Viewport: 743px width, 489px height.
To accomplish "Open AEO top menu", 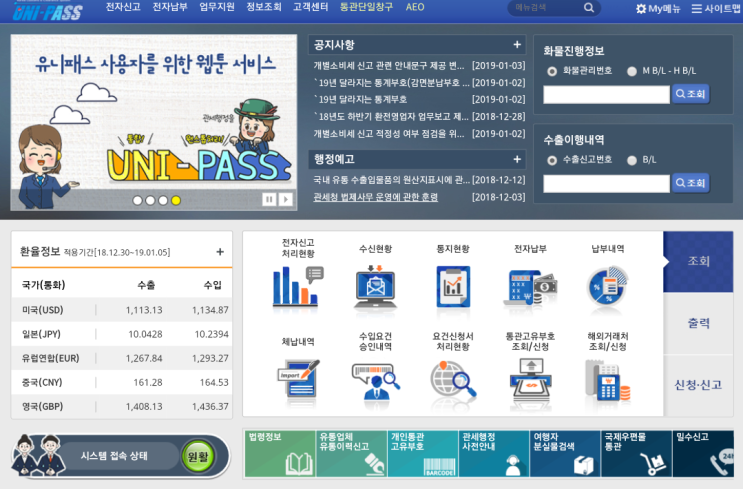I will pyautogui.click(x=415, y=7).
